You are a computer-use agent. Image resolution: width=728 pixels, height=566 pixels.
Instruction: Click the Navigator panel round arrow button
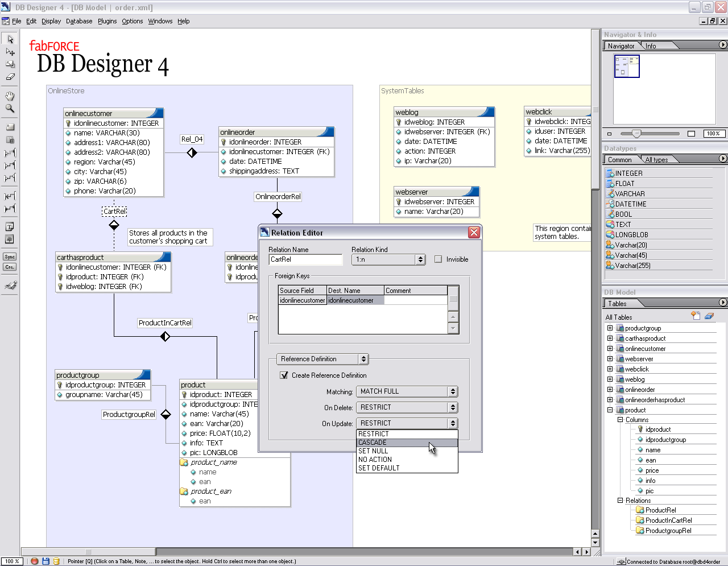pos(723,45)
